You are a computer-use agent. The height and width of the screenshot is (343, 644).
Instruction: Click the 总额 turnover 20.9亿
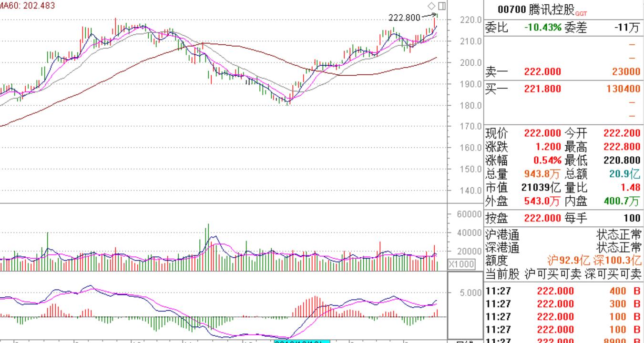pyautogui.click(x=625, y=174)
